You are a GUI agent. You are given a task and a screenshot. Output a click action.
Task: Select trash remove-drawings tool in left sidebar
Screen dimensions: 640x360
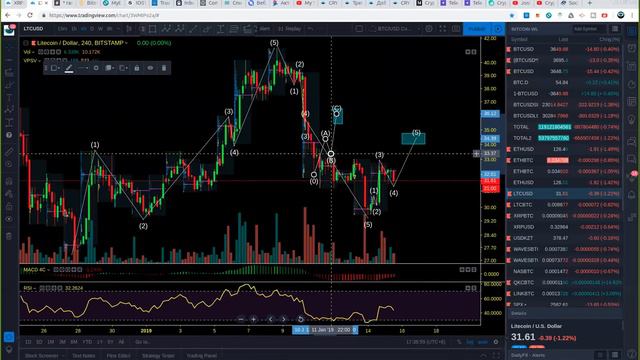pos(9,236)
